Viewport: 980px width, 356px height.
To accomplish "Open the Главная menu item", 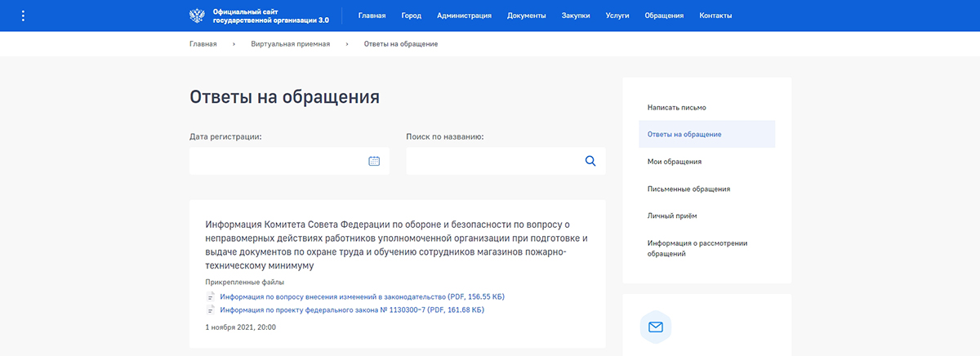I will [x=372, y=16].
